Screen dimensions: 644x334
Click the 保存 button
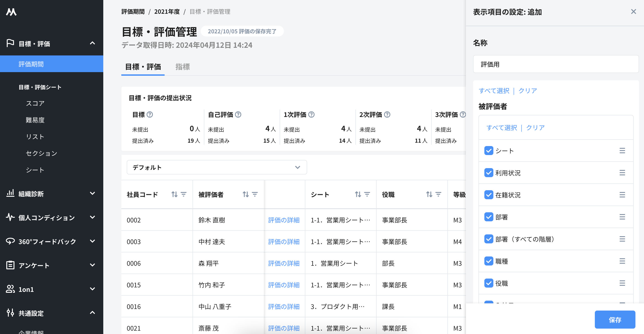614,320
